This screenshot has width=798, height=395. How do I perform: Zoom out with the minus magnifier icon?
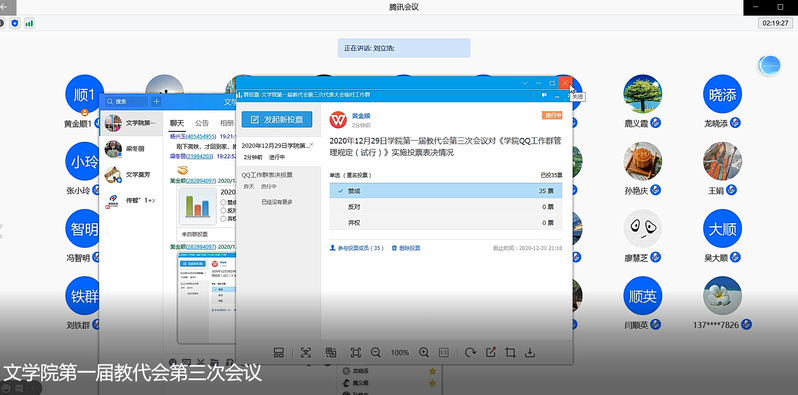point(376,352)
